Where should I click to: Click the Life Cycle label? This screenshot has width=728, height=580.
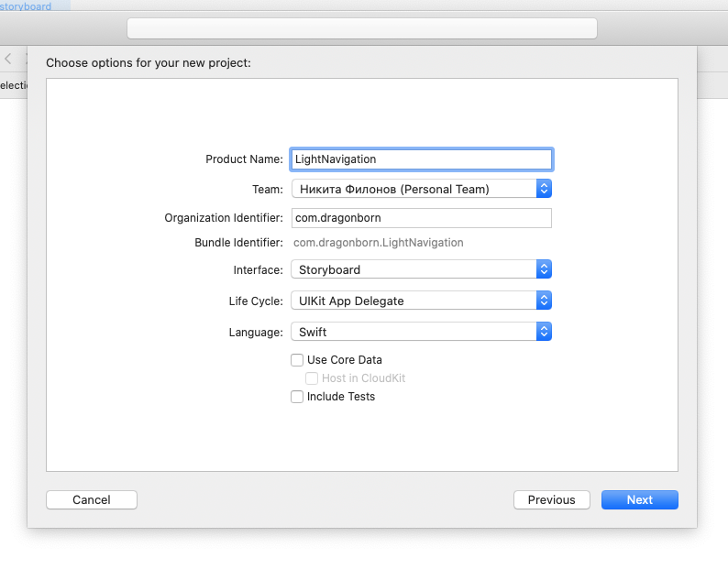[256, 301]
